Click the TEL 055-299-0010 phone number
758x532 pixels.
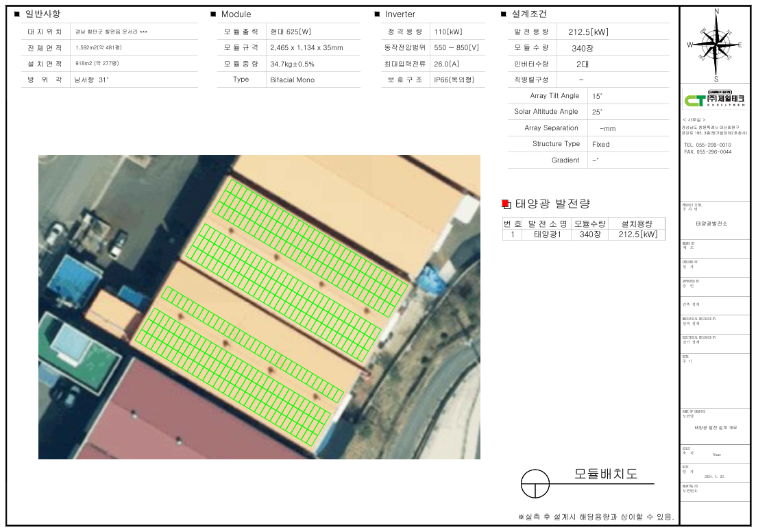tap(707, 145)
